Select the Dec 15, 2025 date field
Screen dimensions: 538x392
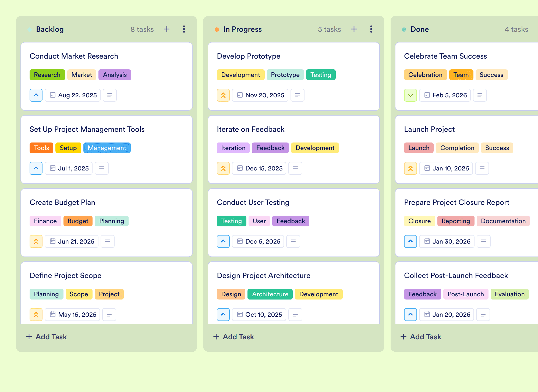tap(259, 168)
